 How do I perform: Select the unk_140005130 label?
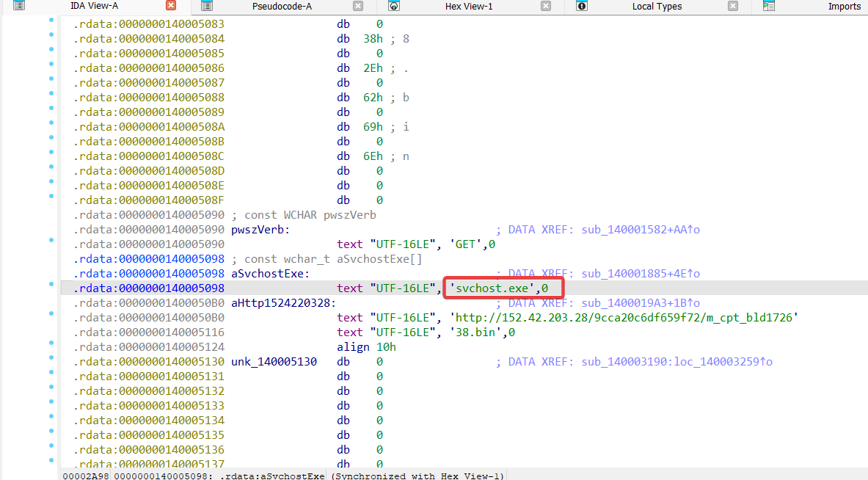(x=274, y=362)
